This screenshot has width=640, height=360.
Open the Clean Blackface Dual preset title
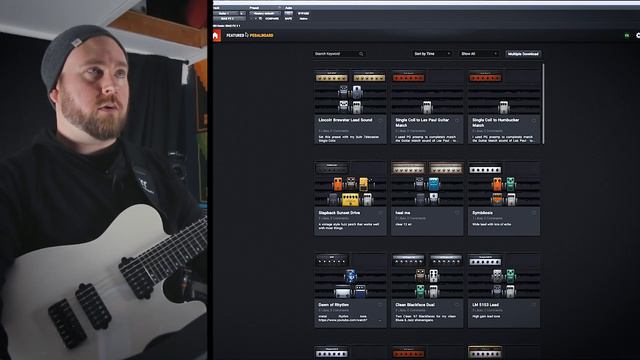click(x=415, y=305)
